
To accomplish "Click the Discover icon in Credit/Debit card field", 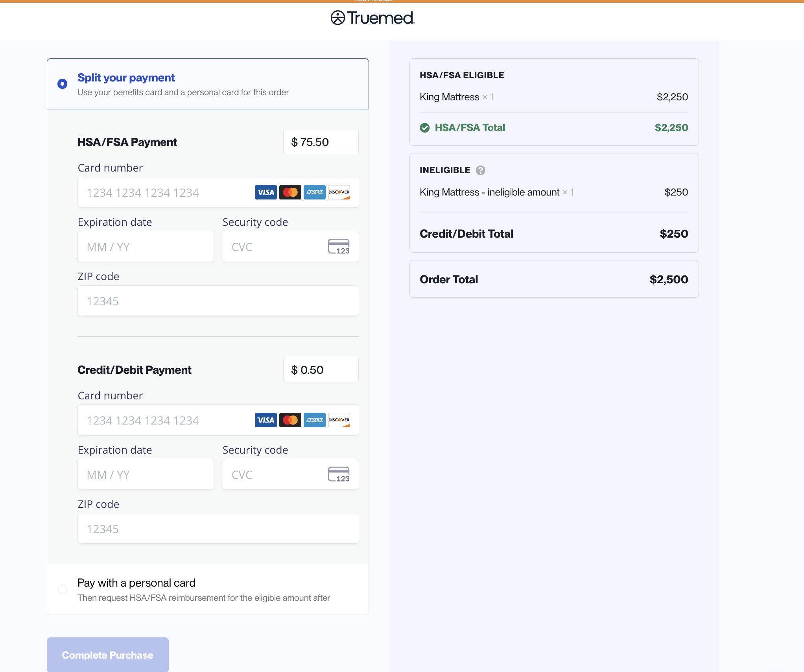I will 339,420.
